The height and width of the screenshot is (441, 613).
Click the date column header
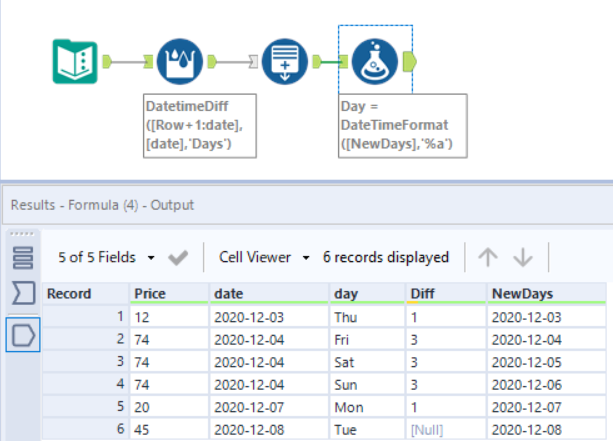pos(269,294)
